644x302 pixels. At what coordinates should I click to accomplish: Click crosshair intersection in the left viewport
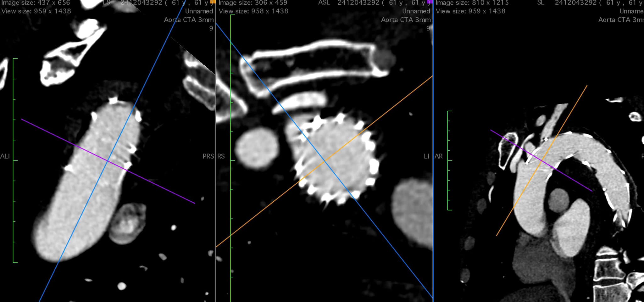click(x=107, y=161)
